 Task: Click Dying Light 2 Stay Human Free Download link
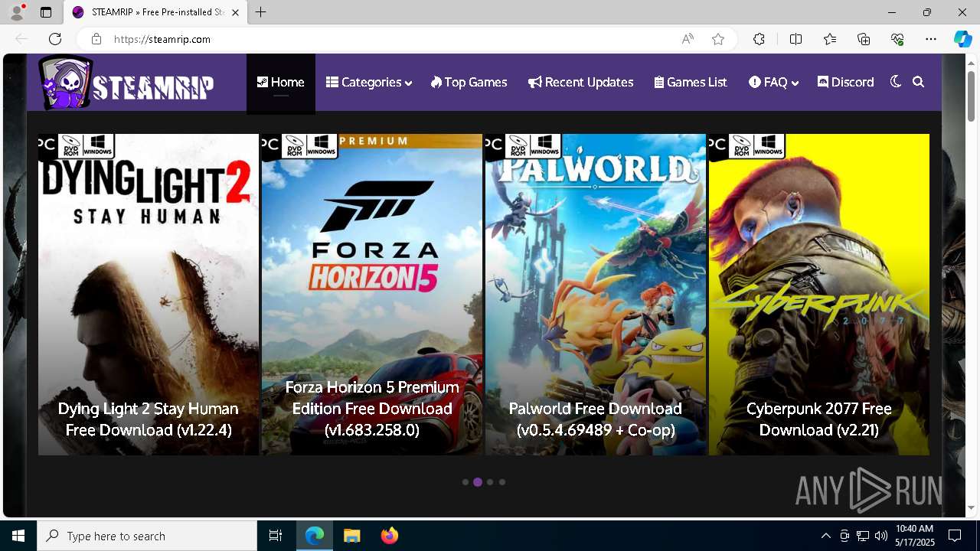coord(149,419)
